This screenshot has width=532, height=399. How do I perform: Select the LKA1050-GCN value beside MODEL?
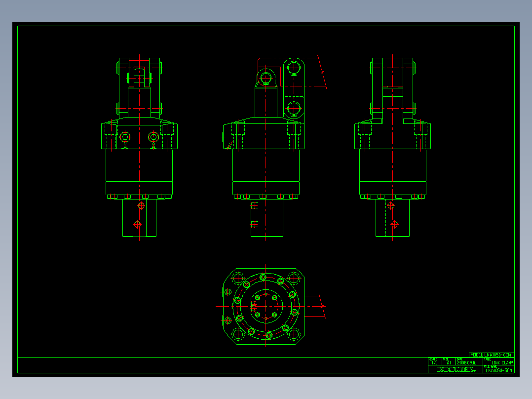[x=497, y=355]
